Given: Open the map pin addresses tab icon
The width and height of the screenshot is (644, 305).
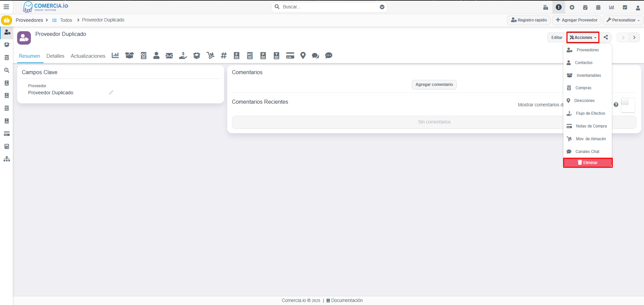Looking at the screenshot, I should (303, 56).
